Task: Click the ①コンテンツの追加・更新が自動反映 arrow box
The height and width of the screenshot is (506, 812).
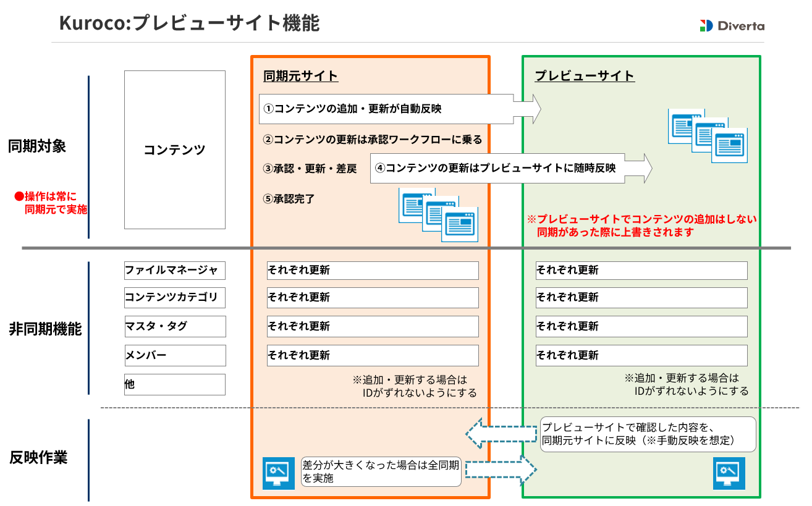Action: 400,109
